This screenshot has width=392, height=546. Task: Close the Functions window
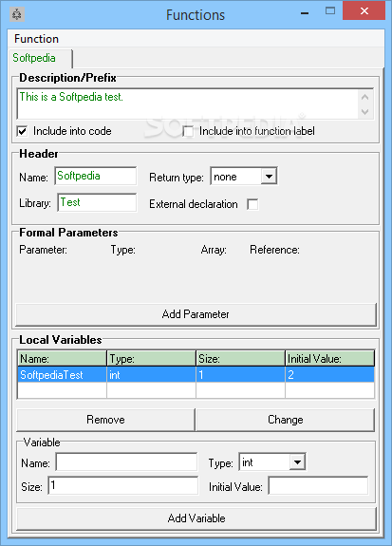pos(364,10)
